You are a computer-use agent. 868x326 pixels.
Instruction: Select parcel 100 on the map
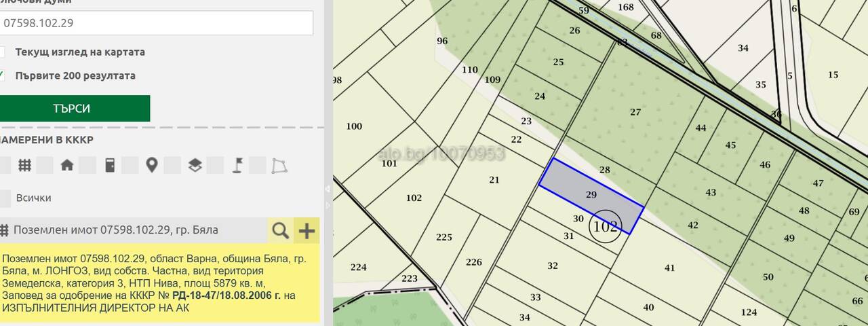(354, 126)
